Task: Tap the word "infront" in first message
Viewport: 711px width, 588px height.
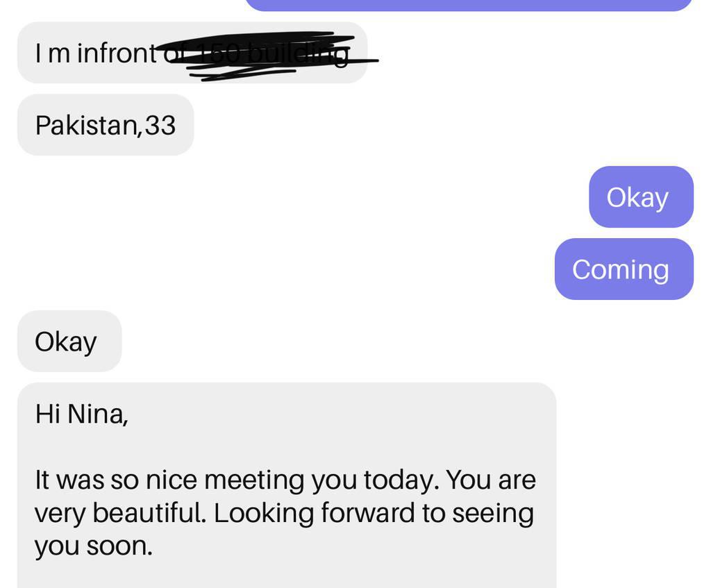Action: click(117, 53)
